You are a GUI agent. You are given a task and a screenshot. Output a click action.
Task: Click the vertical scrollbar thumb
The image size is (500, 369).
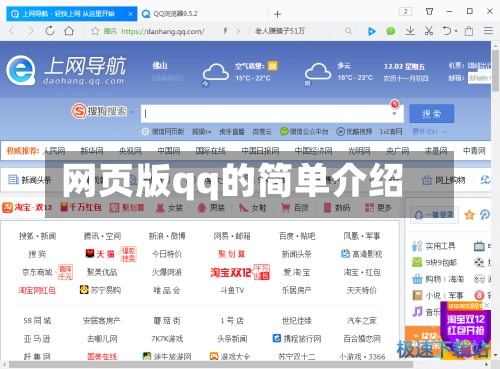click(x=495, y=71)
